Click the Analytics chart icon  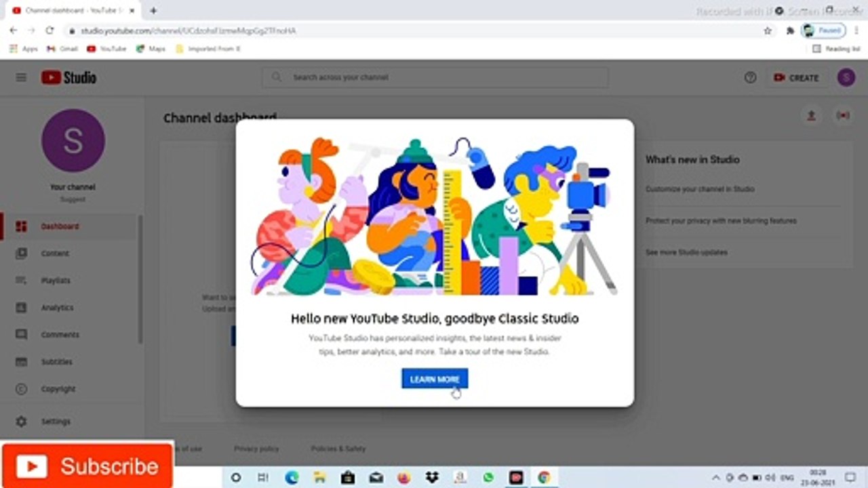point(22,308)
